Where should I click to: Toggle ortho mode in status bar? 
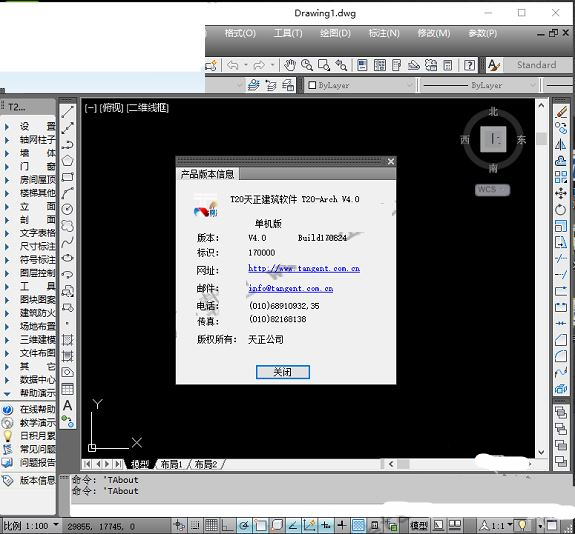(x=227, y=525)
